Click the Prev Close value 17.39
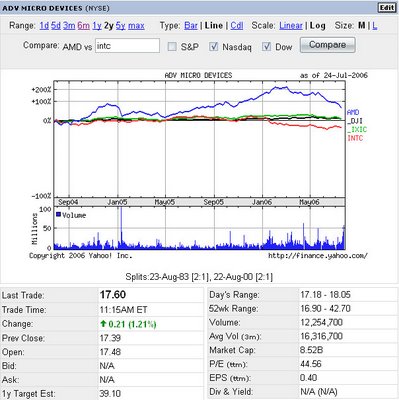This screenshot has width=399, height=400. click(110, 338)
